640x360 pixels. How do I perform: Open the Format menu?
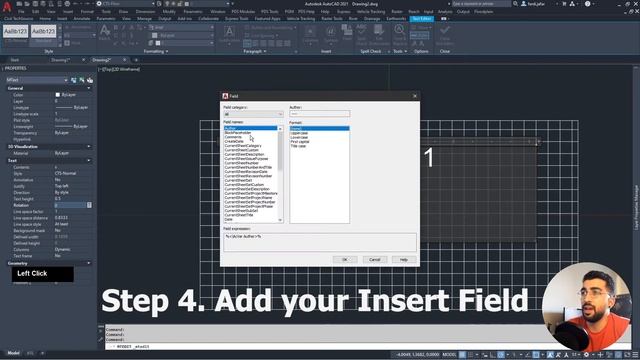[87, 12]
